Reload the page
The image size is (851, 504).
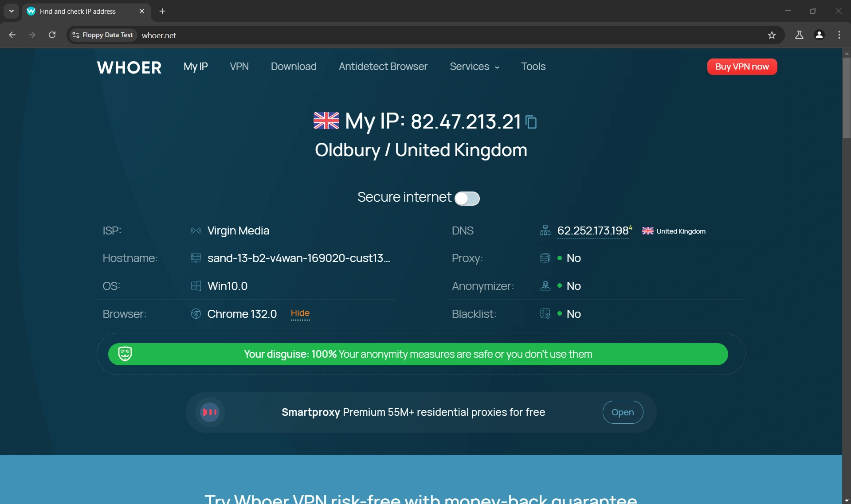(52, 35)
